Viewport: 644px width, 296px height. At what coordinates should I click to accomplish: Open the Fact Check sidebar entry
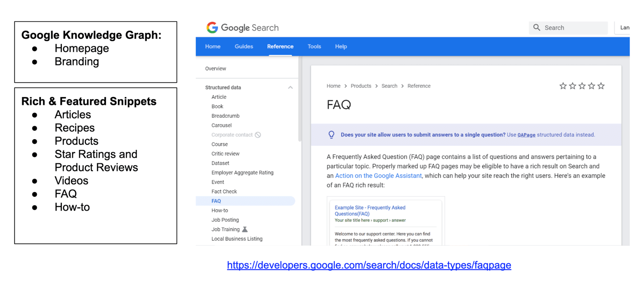(224, 192)
